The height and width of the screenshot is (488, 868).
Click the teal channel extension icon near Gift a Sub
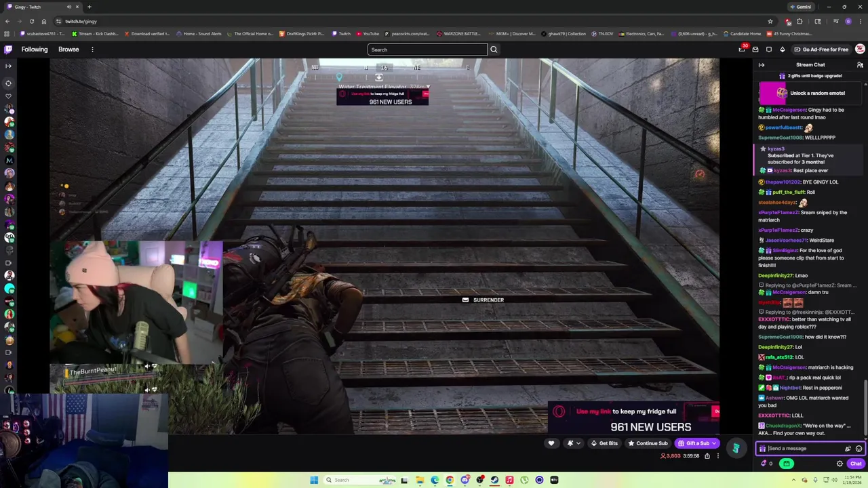[736, 448]
